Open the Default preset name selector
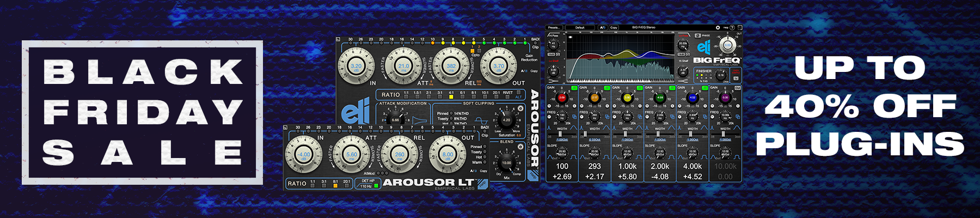This screenshot has width=980, height=218. (580, 27)
